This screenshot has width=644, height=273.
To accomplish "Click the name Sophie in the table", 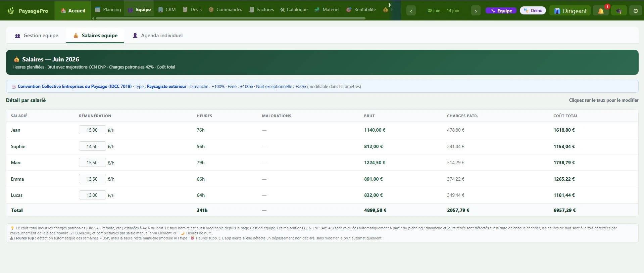I will tap(18, 146).
